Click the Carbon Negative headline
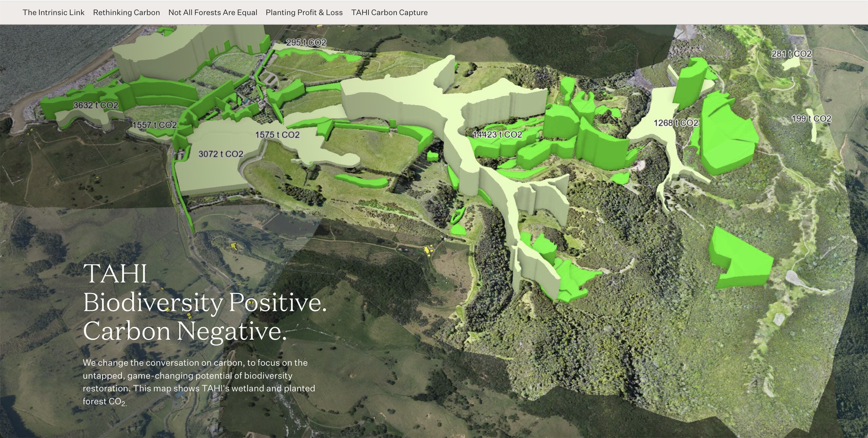 (185, 331)
